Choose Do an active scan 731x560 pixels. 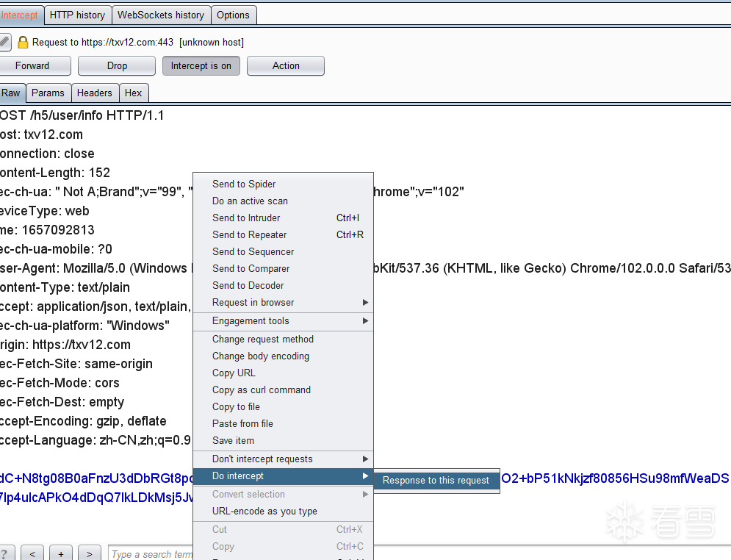pyautogui.click(x=283, y=201)
